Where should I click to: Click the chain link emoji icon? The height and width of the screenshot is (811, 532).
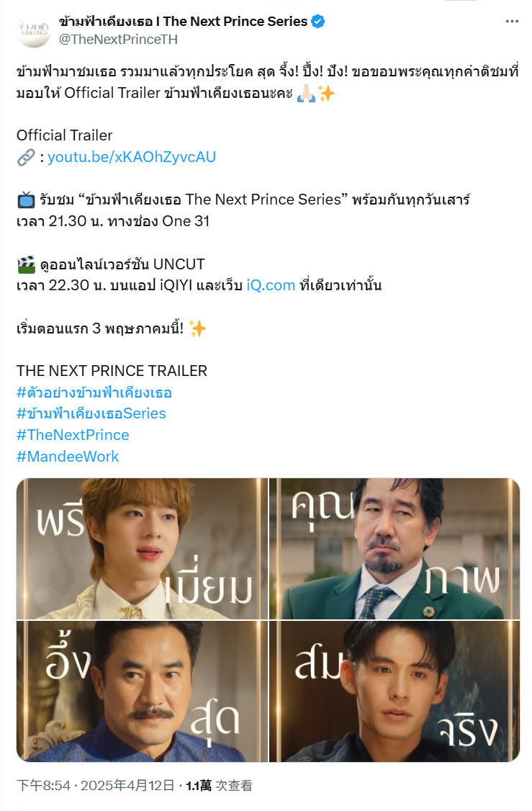coord(26,157)
